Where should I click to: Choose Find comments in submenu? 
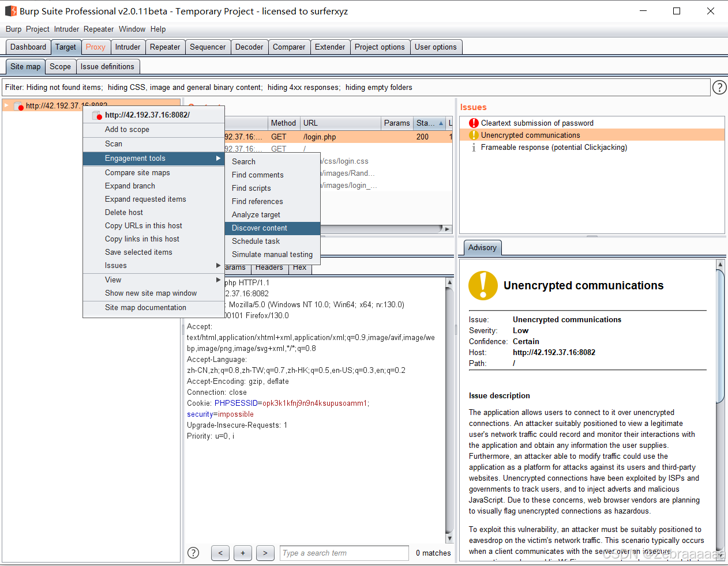272,175
